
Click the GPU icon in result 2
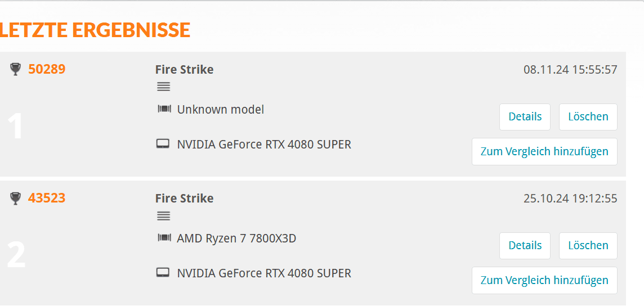[x=163, y=273]
